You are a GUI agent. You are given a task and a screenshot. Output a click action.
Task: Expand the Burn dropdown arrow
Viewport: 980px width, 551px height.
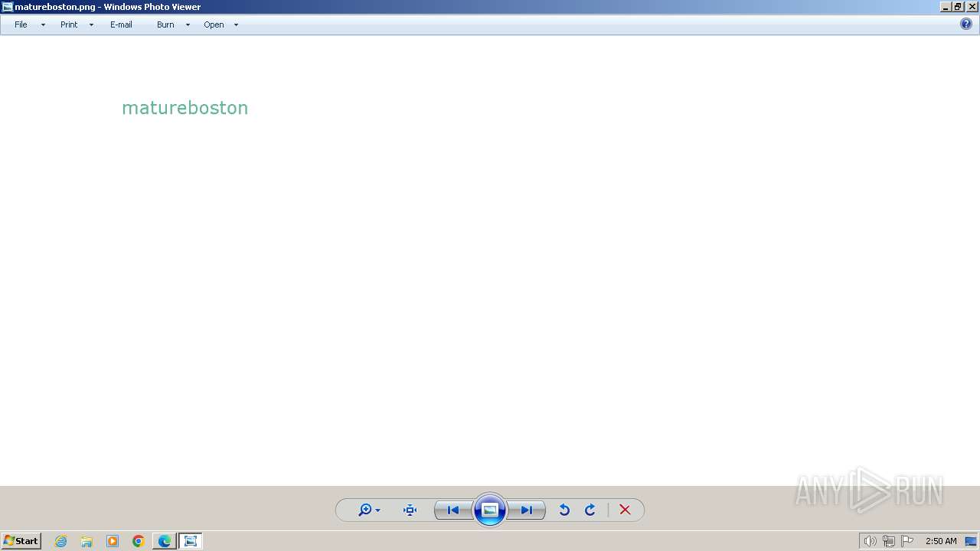click(188, 24)
